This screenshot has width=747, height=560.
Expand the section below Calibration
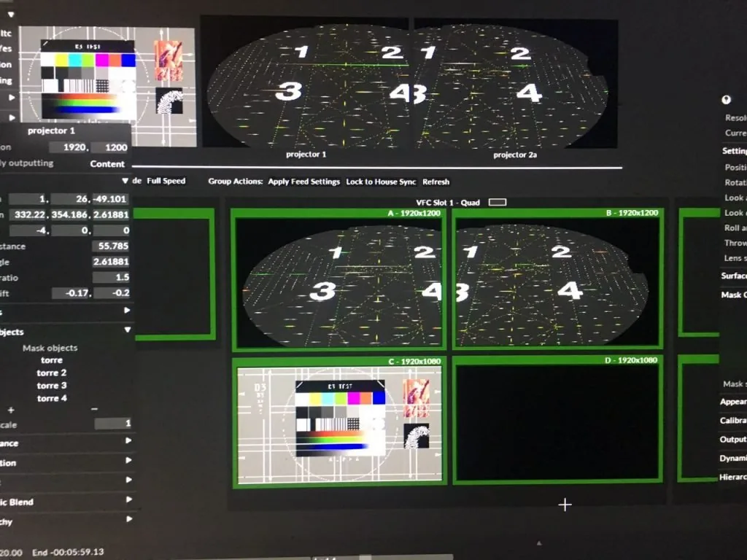128,480
